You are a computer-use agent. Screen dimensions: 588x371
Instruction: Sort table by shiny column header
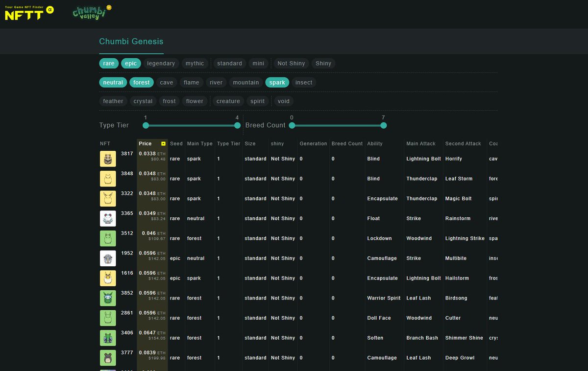point(277,143)
